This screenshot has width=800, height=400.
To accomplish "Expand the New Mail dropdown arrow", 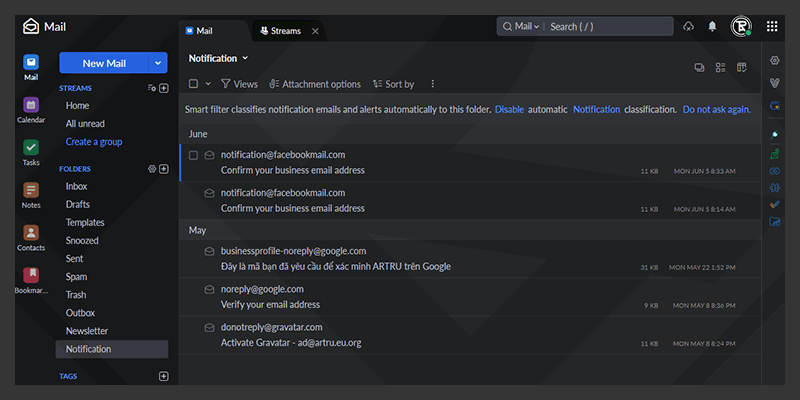I will [x=159, y=63].
